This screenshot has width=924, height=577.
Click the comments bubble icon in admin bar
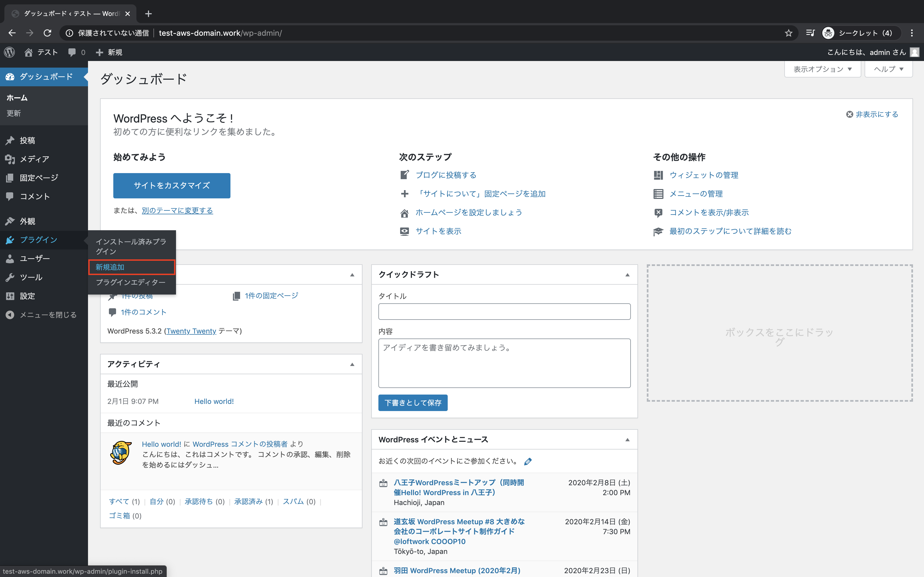tap(72, 52)
